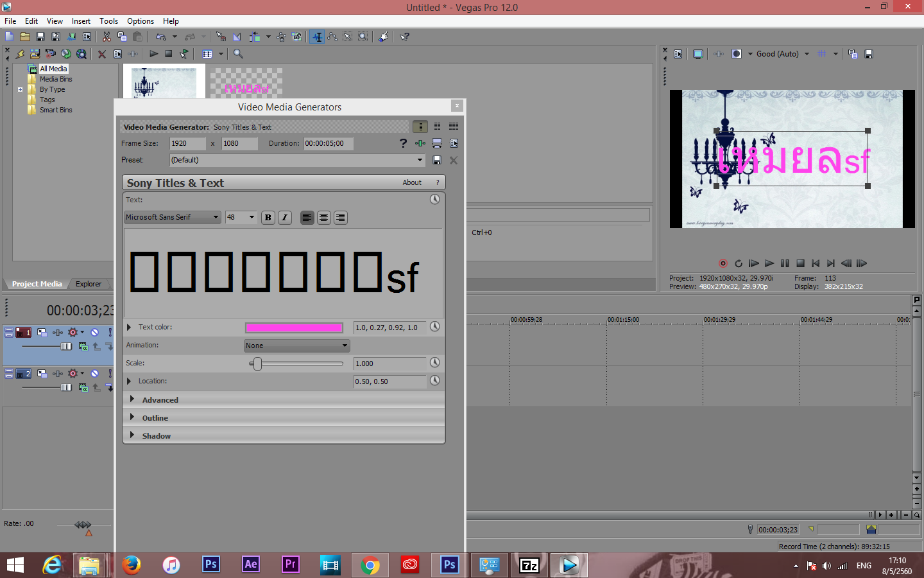Click the red X remove media icon
The height and width of the screenshot is (578, 924).
pyautogui.click(x=101, y=54)
